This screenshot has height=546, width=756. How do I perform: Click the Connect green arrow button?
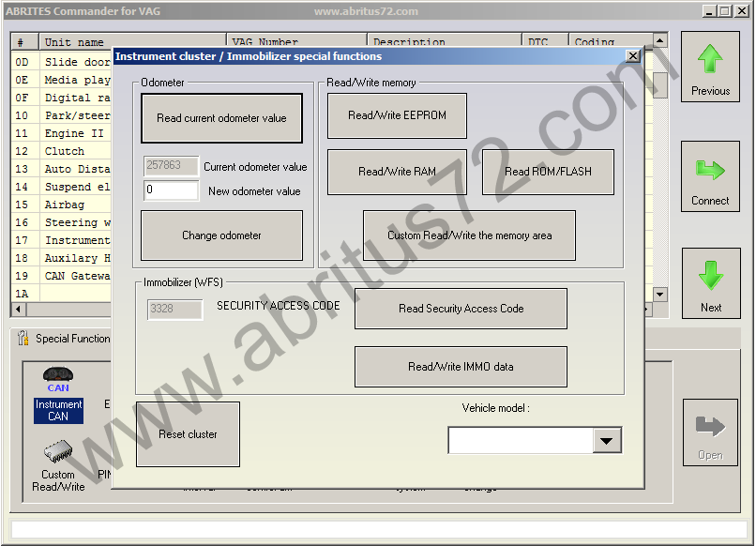[x=710, y=176]
